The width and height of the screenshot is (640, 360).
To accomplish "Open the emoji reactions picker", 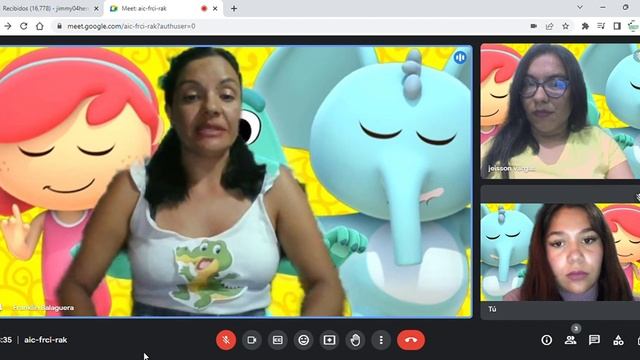I will click(x=303, y=340).
